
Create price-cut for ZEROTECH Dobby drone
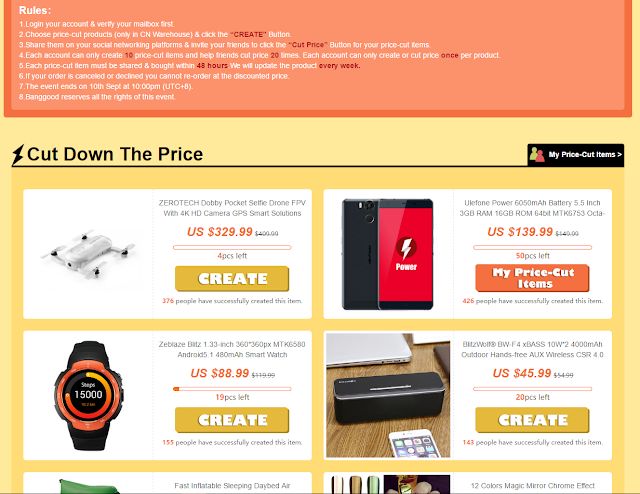[232, 278]
